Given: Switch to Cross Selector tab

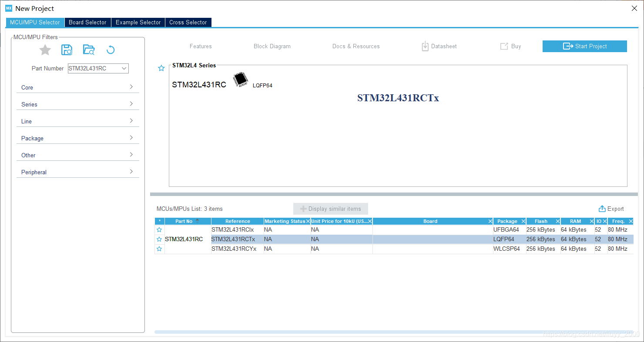Looking at the screenshot, I should [x=188, y=22].
